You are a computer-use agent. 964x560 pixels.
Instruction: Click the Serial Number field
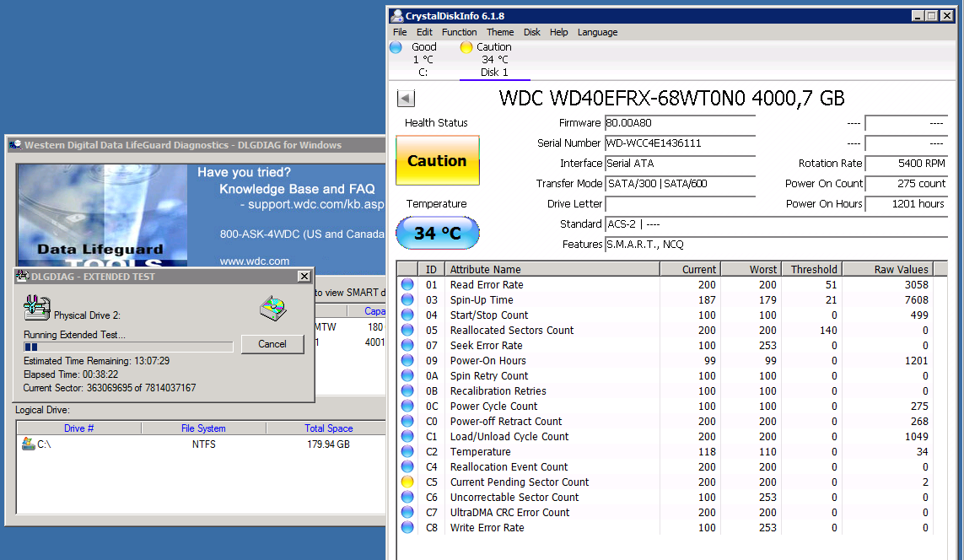(679, 143)
